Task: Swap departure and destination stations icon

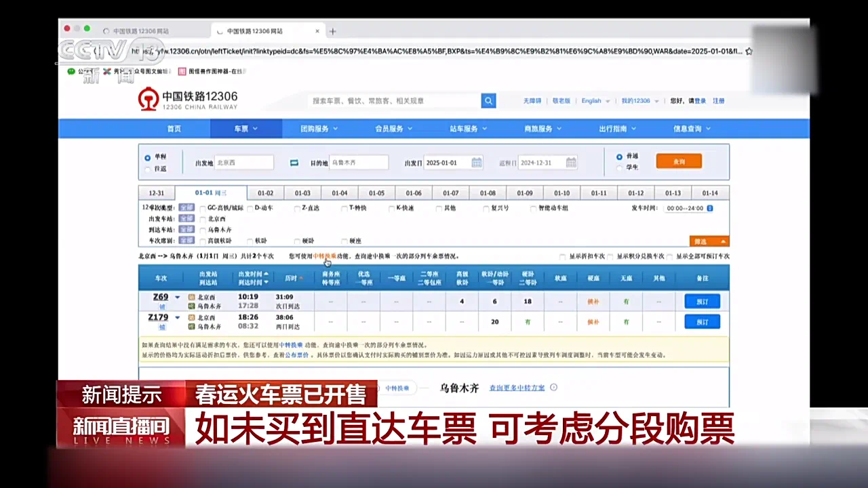Action: coord(293,163)
